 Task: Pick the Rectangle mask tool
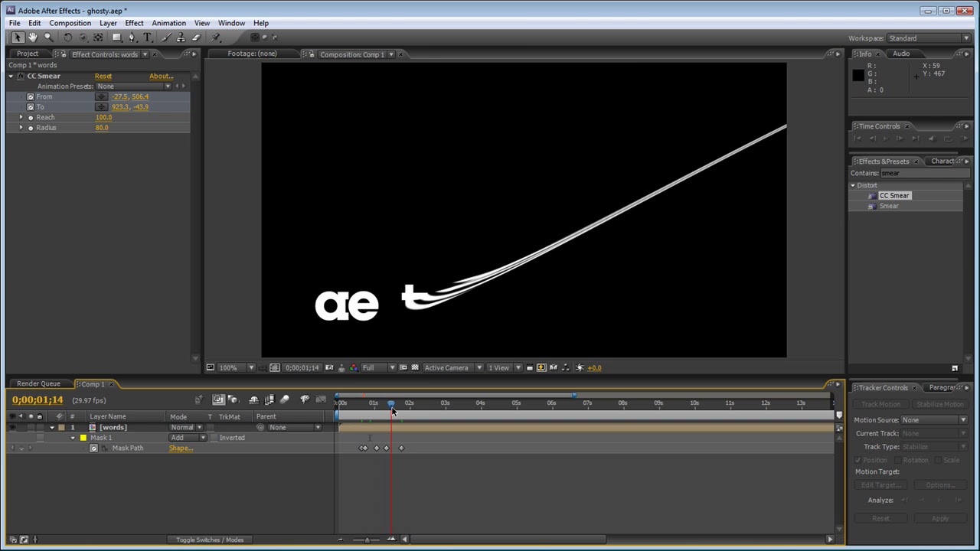[x=117, y=37]
